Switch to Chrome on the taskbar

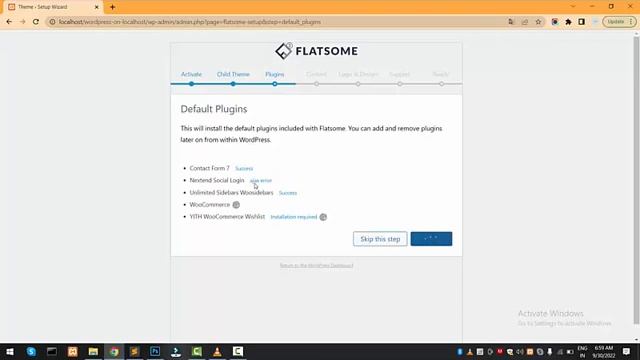(x=114, y=351)
